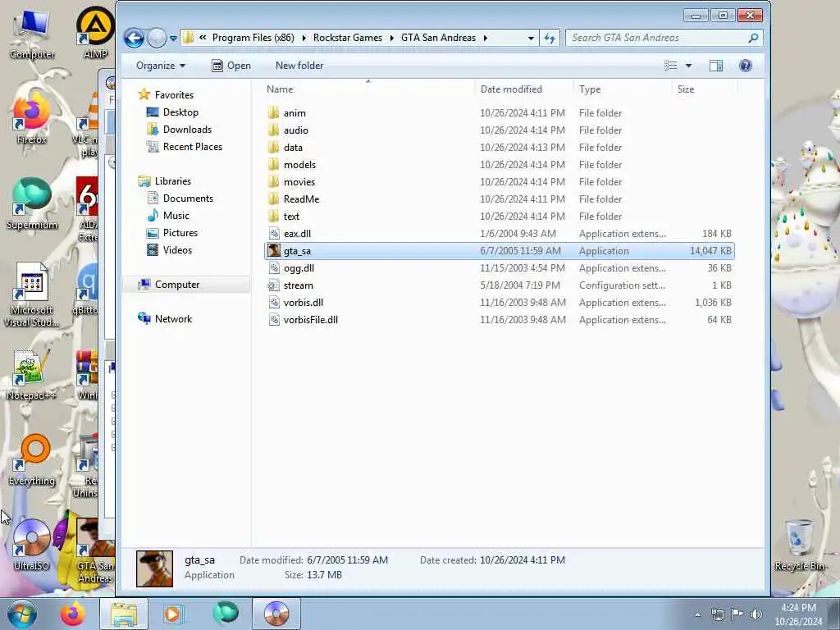Open Documents library
This screenshot has width=840, height=630.
click(188, 199)
